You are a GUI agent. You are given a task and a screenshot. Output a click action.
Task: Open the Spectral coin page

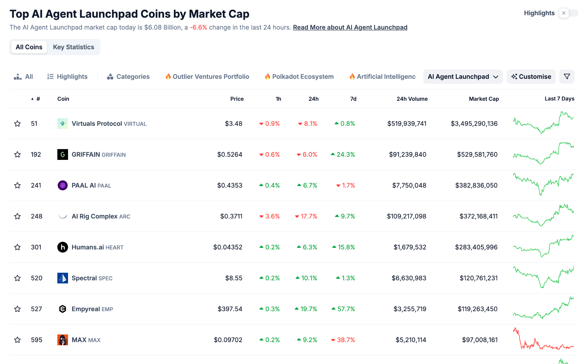pos(92,278)
